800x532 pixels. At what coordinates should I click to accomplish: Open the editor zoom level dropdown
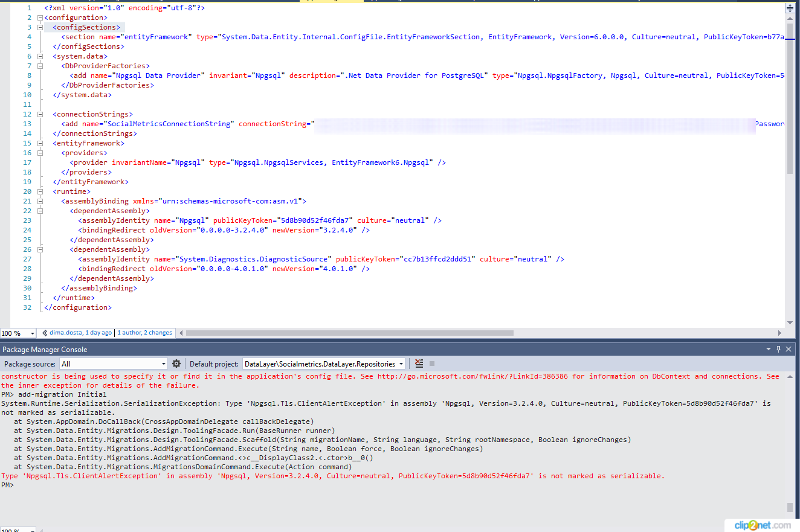18,333
